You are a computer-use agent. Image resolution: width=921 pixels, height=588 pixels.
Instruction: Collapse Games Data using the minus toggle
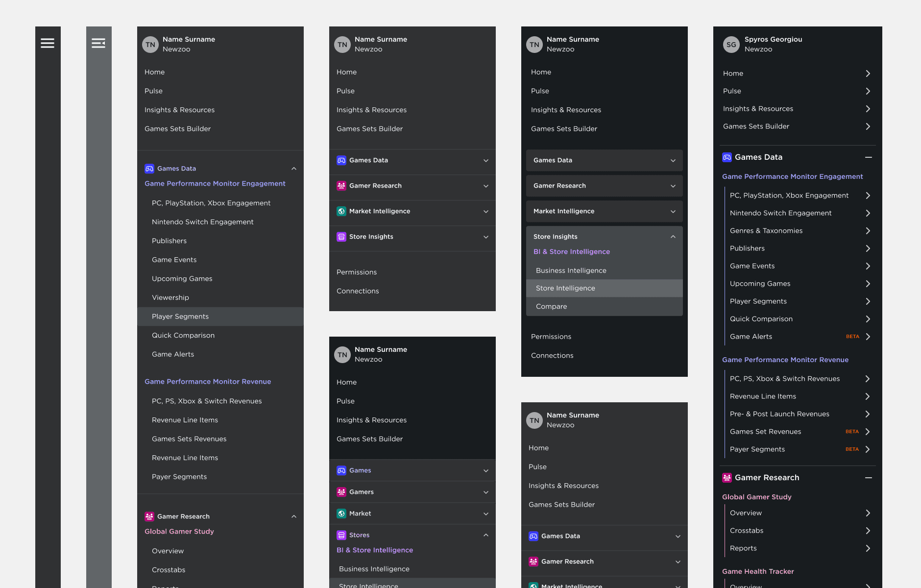click(x=869, y=157)
